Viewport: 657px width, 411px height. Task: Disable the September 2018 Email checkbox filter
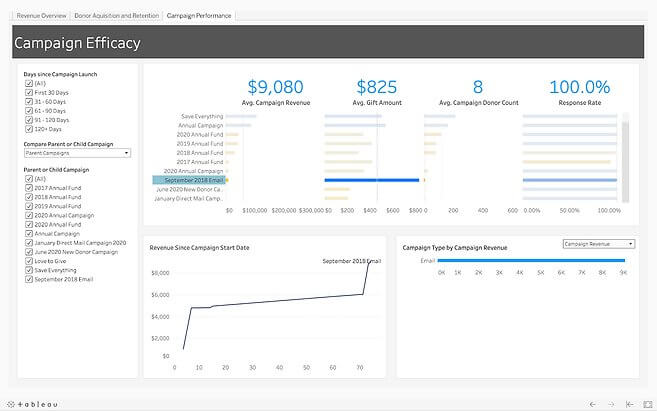point(28,279)
